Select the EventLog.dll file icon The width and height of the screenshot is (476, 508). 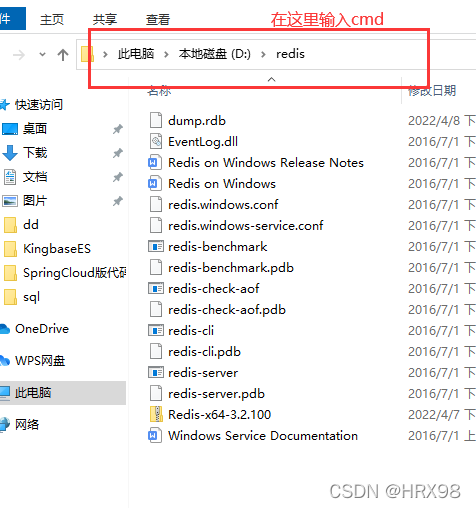click(x=156, y=141)
